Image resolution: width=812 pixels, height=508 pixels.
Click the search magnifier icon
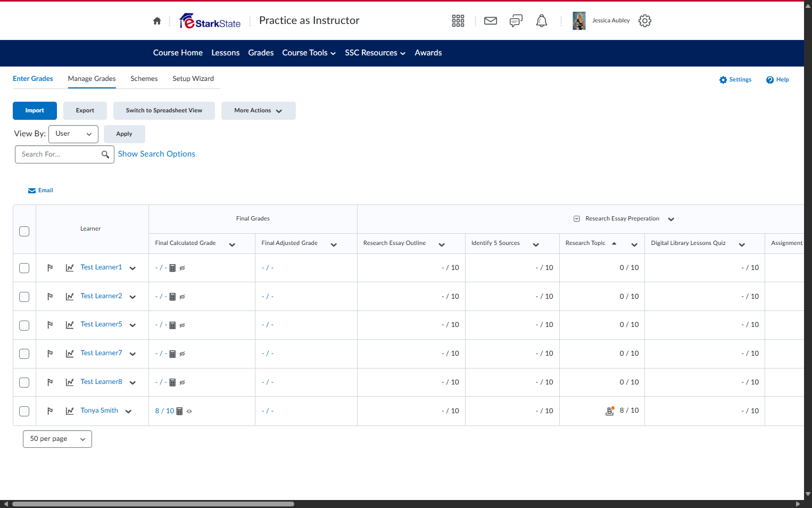pos(105,154)
